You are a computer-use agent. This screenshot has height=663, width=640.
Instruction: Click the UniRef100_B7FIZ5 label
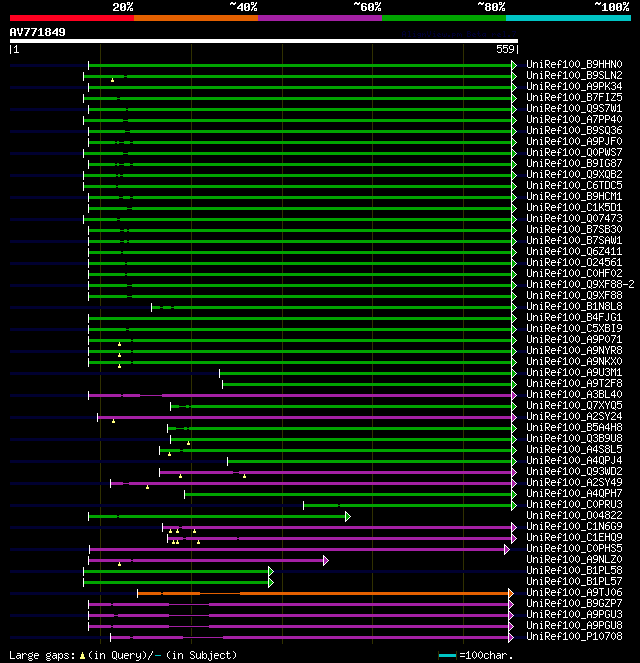574,97
